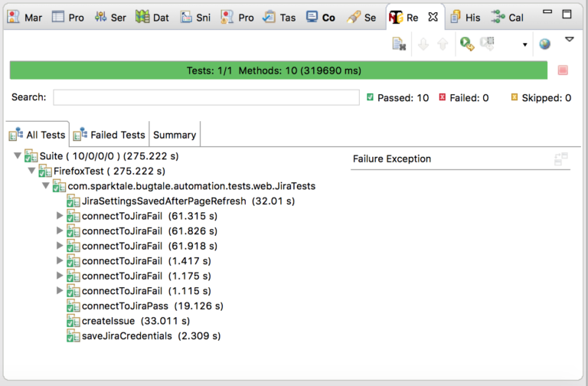Open the Data Source Explorer tab
The height and width of the screenshot is (386, 588).
(x=152, y=18)
